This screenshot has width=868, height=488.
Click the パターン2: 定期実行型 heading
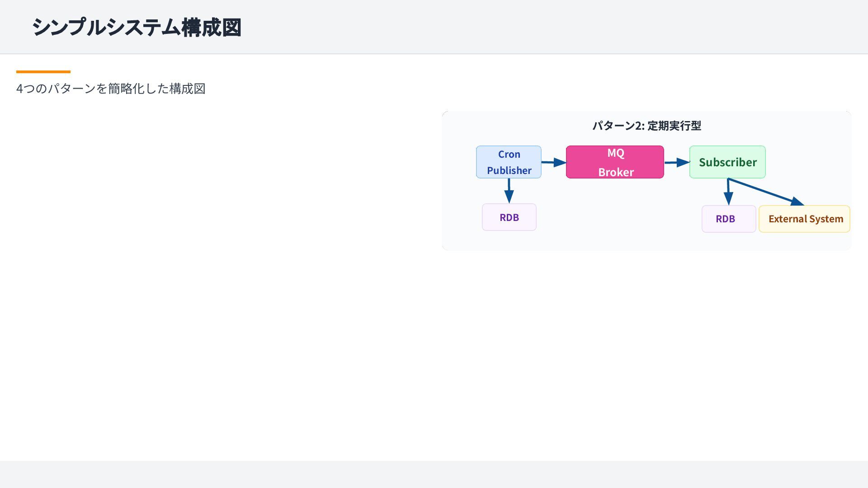(x=646, y=126)
